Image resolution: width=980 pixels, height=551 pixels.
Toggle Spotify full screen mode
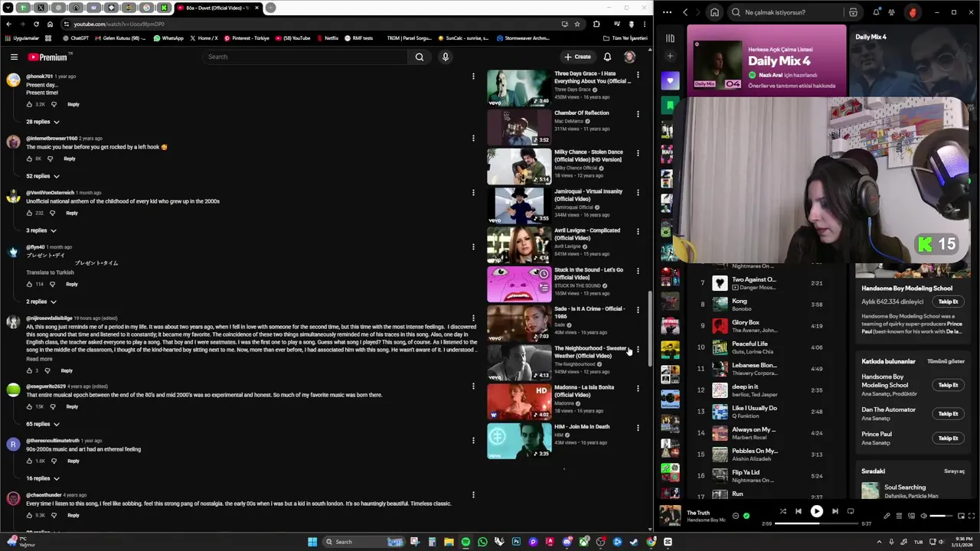coord(972,516)
